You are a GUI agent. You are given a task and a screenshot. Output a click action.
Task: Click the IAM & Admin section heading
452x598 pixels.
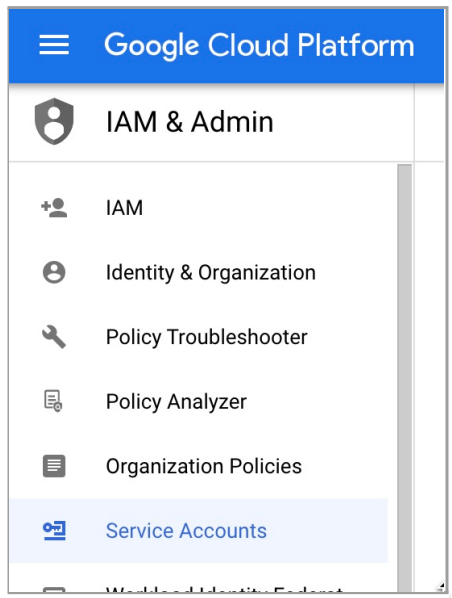click(189, 122)
